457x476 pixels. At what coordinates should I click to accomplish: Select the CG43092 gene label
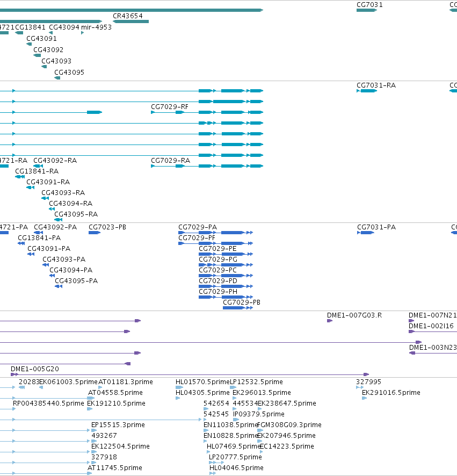pos(48,50)
